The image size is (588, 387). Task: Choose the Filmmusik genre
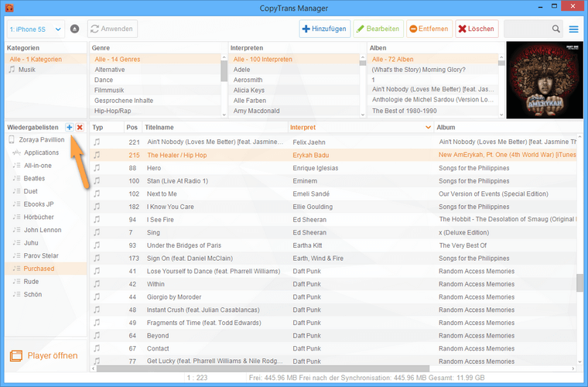[156, 90]
